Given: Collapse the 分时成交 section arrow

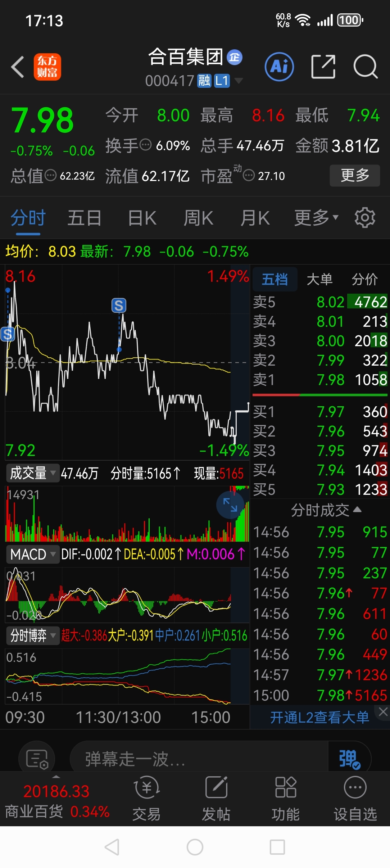Looking at the screenshot, I should coord(357,510).
